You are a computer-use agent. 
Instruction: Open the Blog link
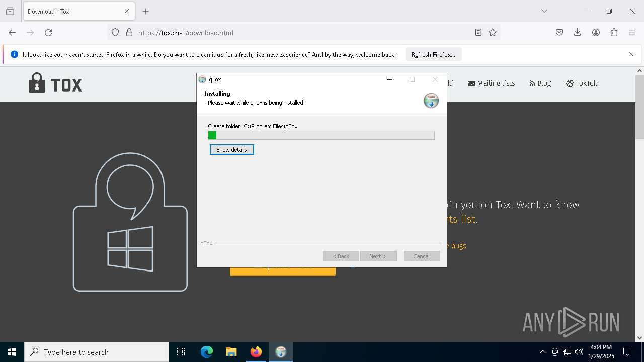(540, 83)
